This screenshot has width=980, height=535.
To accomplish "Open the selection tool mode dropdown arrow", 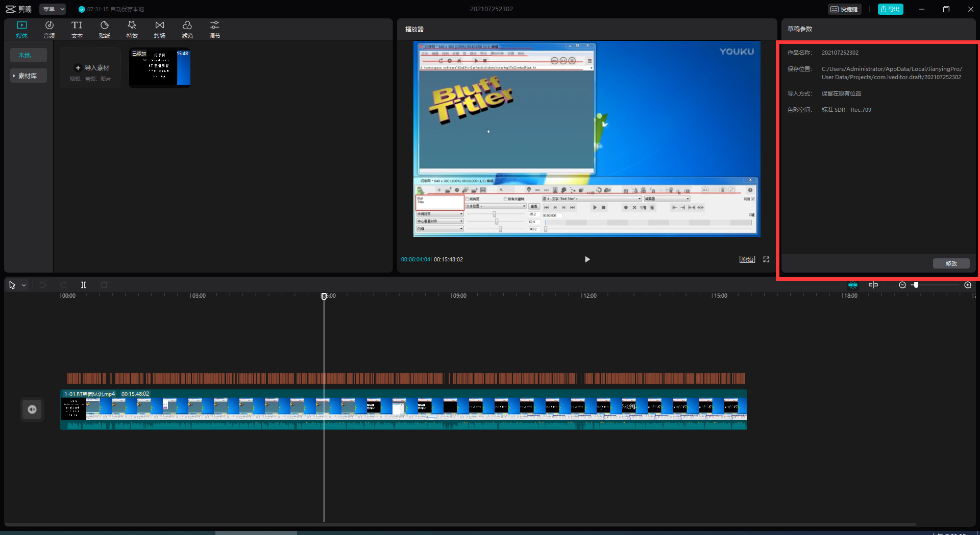I will coord(24,285).
